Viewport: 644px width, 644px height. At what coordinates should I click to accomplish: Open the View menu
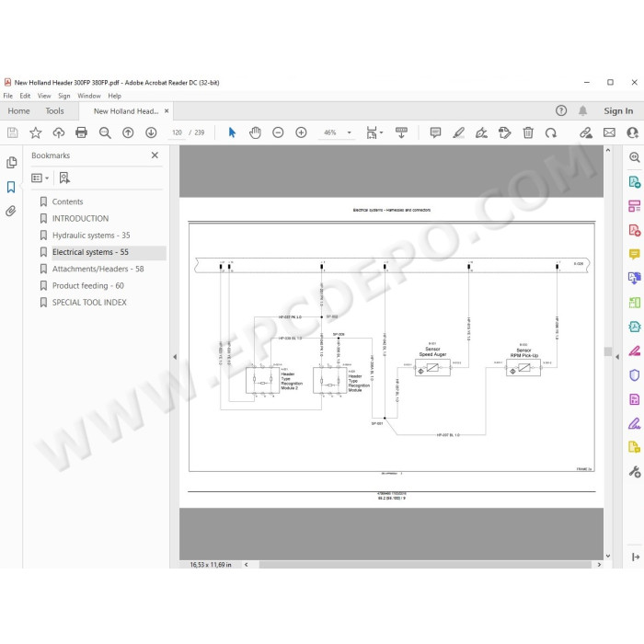pyautogui.click(x=44, y=96)
